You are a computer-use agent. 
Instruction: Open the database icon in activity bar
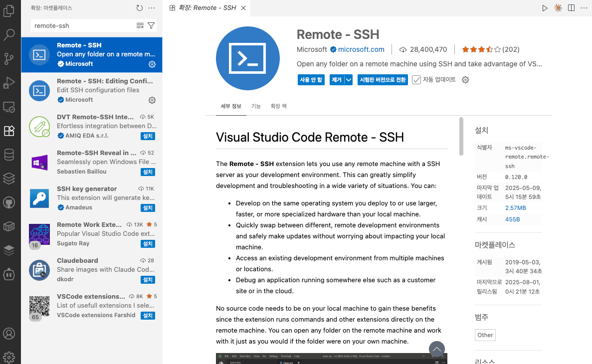click(x=8, y=155)
